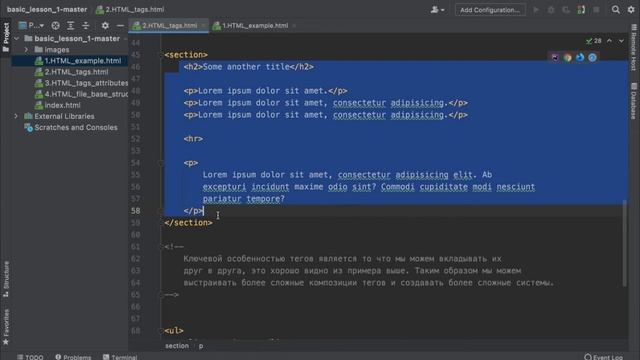The height and width of the screenshot is (360, 640).
Task: Click section breadcrumb at editor bottom
Action: (177, 346)
